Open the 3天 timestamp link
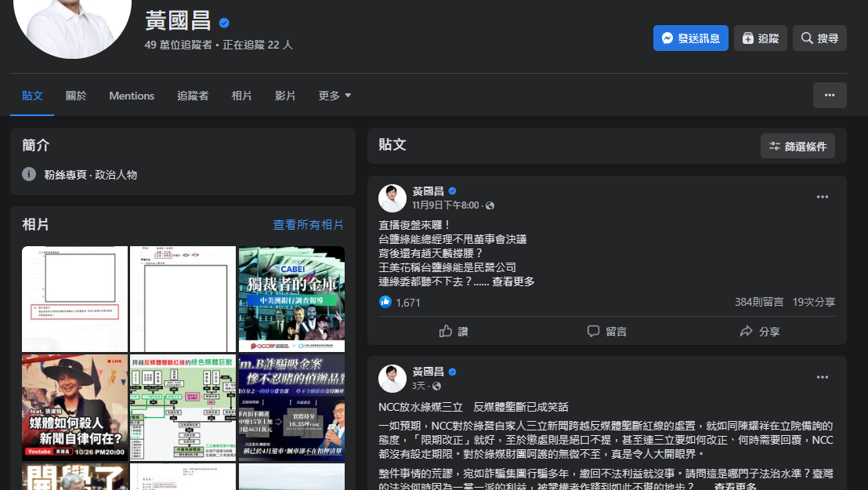 418,386
